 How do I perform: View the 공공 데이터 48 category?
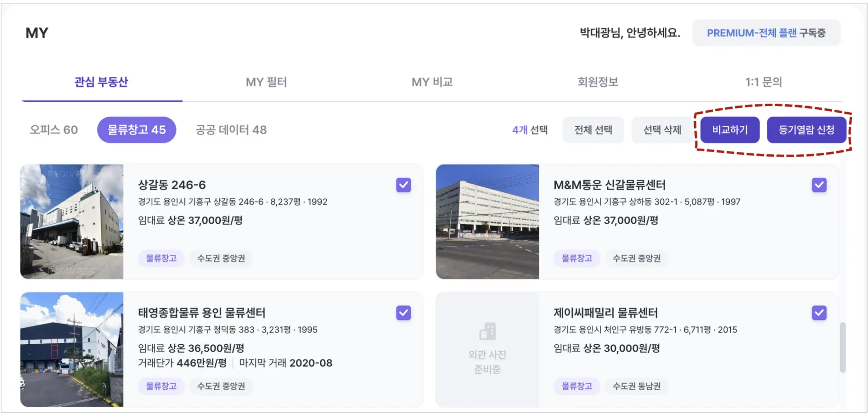tap(231, 130)
